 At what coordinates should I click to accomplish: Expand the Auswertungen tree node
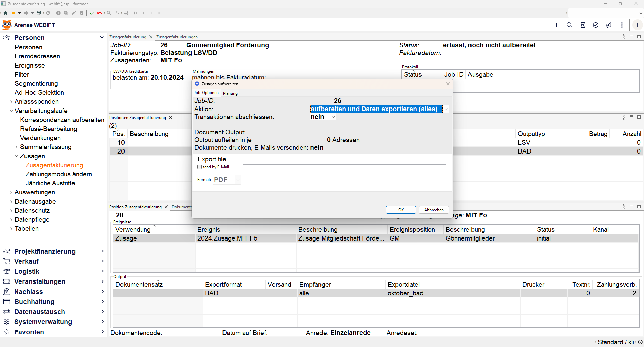coord(11,192)
